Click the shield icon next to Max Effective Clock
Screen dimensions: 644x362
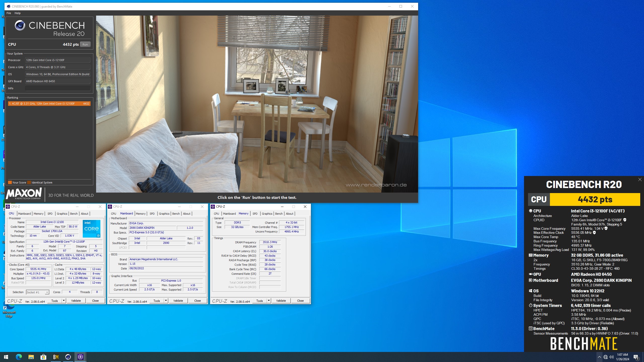click(x=594, y=233)
